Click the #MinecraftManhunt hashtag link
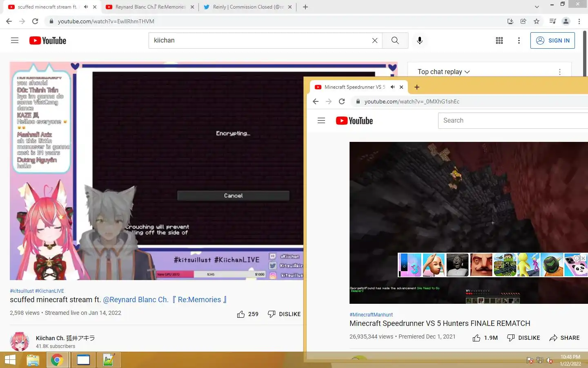 pos(371,315)
